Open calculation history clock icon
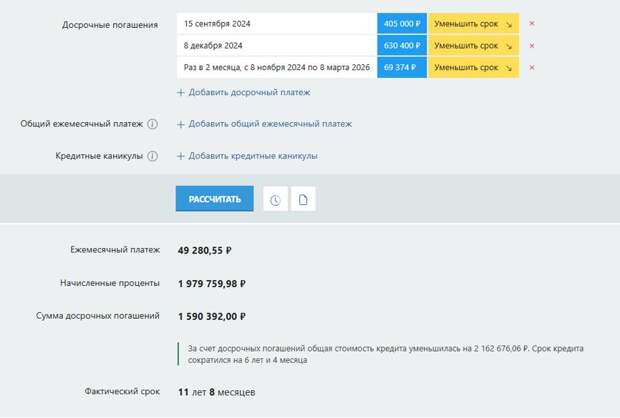620x418 pixels. pos(275,199)
